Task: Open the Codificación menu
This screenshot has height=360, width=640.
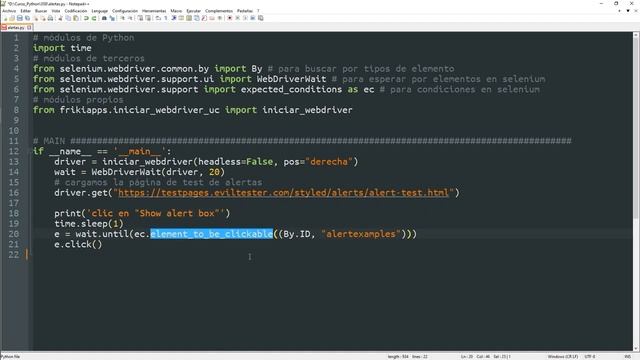Action: click(x=76, y=11)
